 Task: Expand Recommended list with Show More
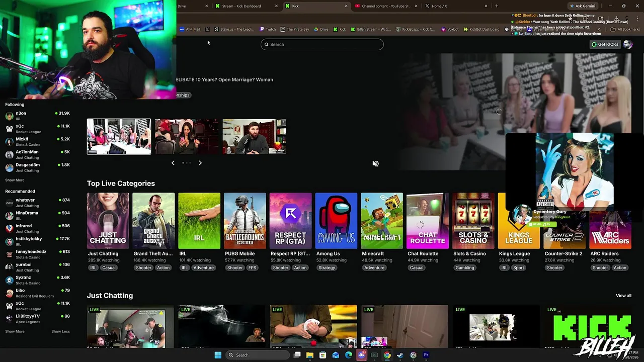pos(15,331)
